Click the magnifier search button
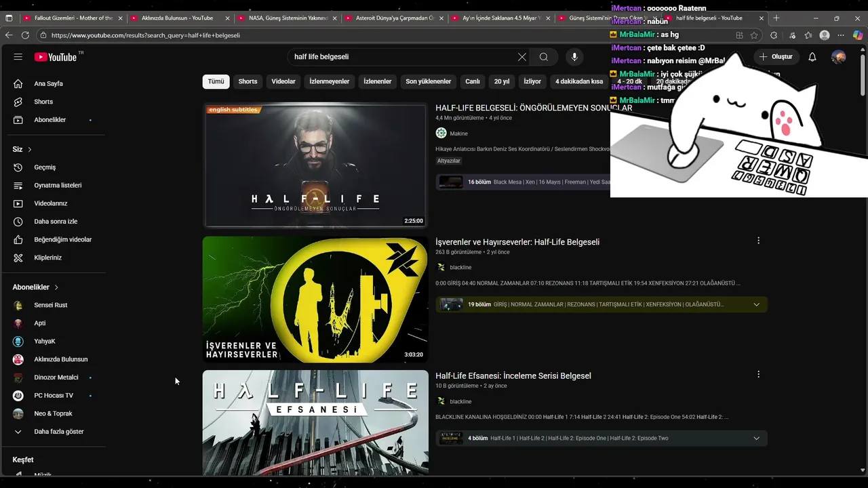The height and width of the screenshot is (488, 868). coord(544,57)
